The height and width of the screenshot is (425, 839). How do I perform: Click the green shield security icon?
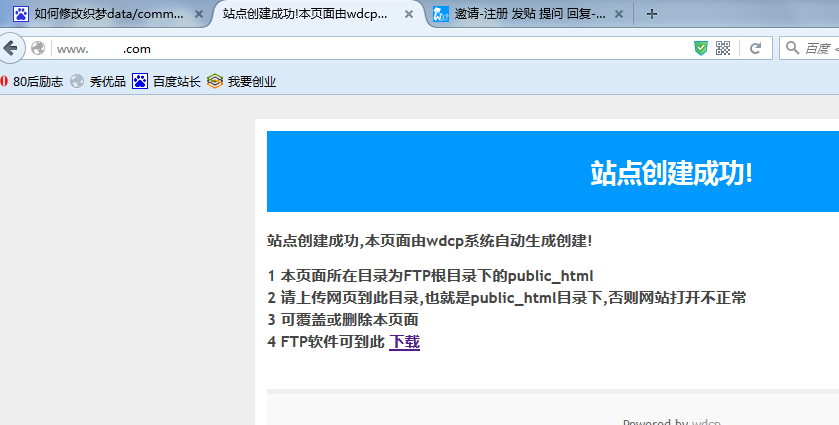(701, 48)
